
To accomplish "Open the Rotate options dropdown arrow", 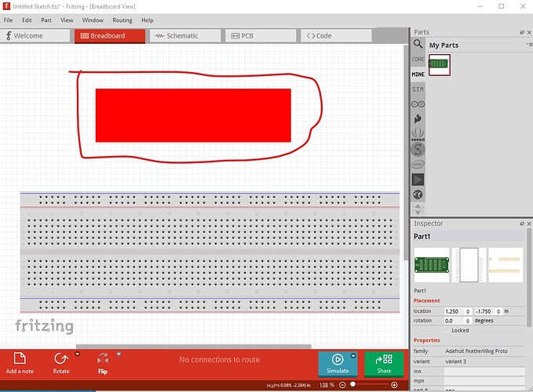I will pos(78,354).
